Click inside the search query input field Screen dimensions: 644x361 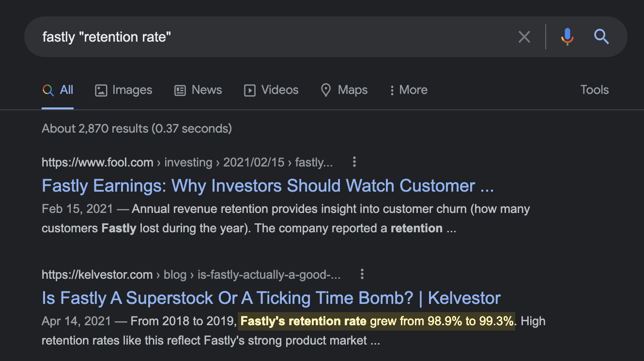pos(194,36)
